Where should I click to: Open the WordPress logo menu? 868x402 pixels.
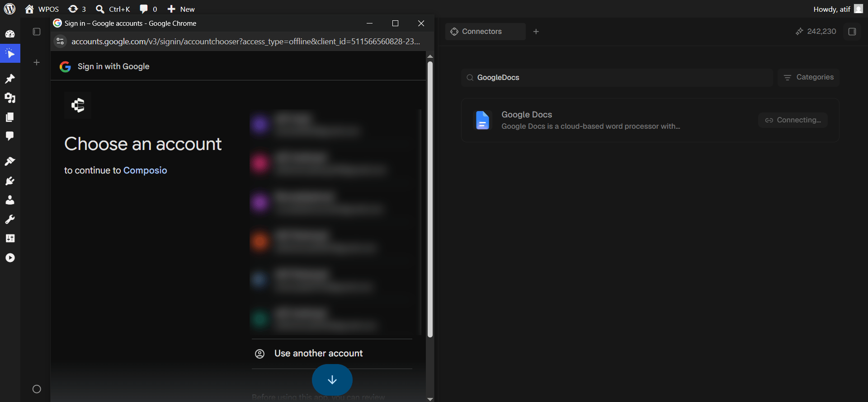(9, 9)
